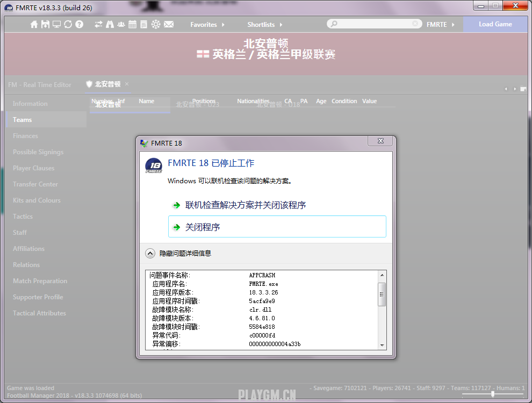Select the 北安普顿 tab
532x403 pixels.
[107, 84]
